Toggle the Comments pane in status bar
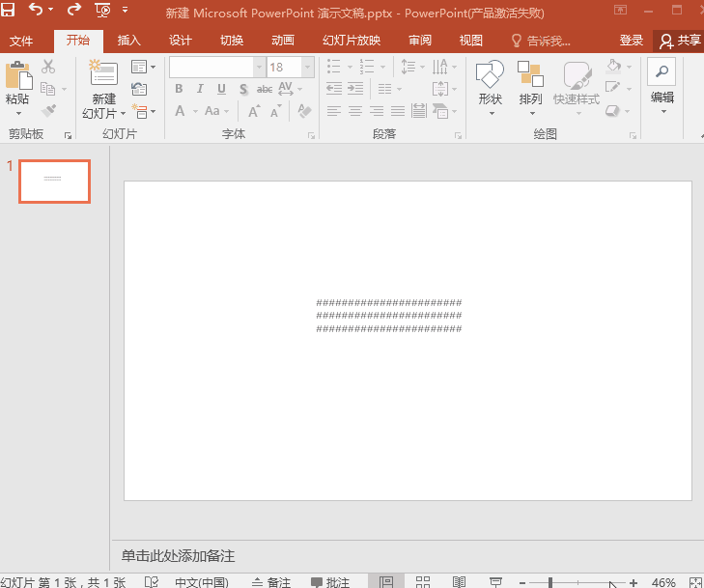This screenshot has height=588, width=704. click(330, 582)
